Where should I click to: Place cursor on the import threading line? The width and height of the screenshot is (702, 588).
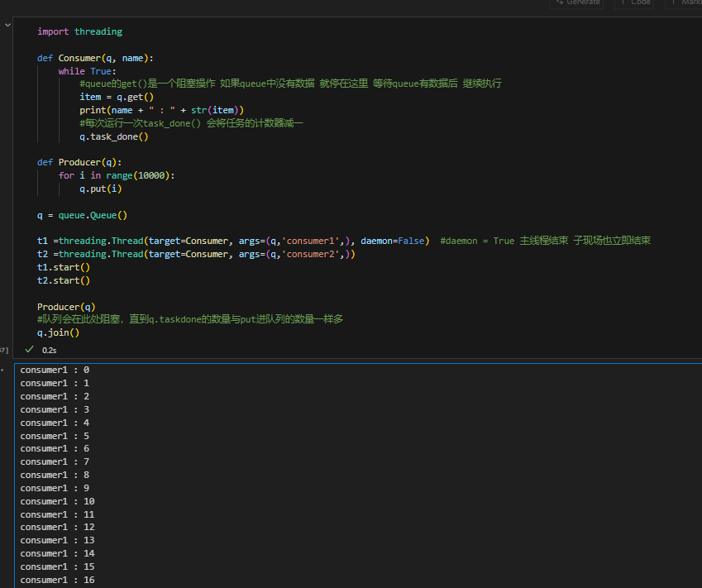pyautogui.click(x=79, y=31)
